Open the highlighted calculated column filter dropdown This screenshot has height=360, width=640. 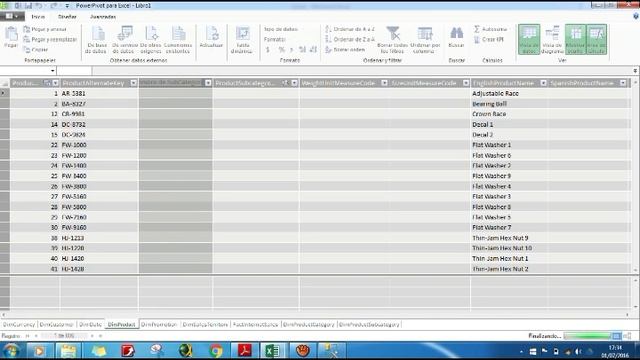tap(208, 83)
